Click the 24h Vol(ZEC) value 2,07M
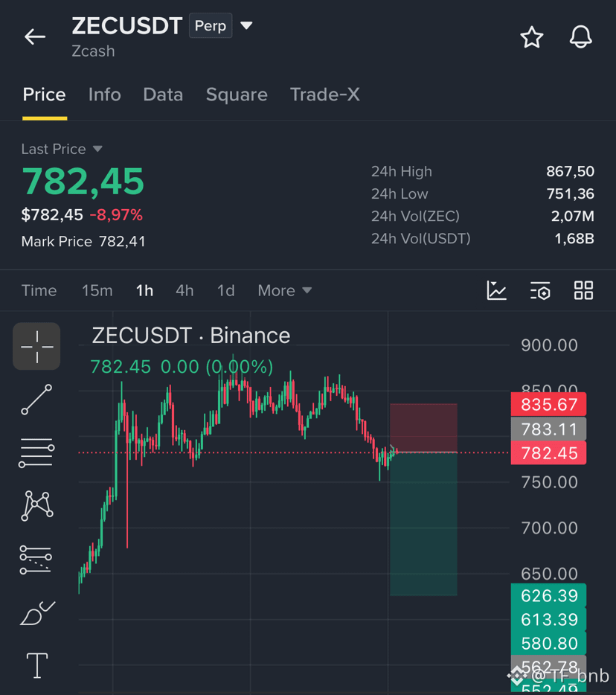This screenshot has width=616, height=695. 573,217
